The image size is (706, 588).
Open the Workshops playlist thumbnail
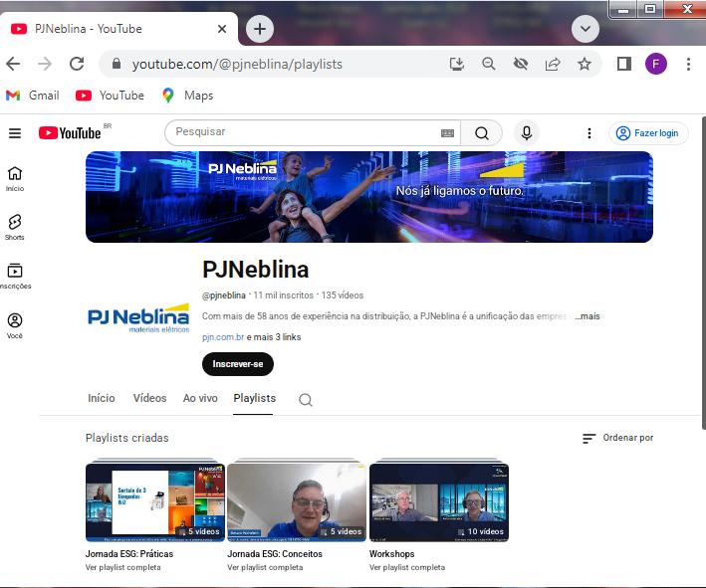[438, 501]
